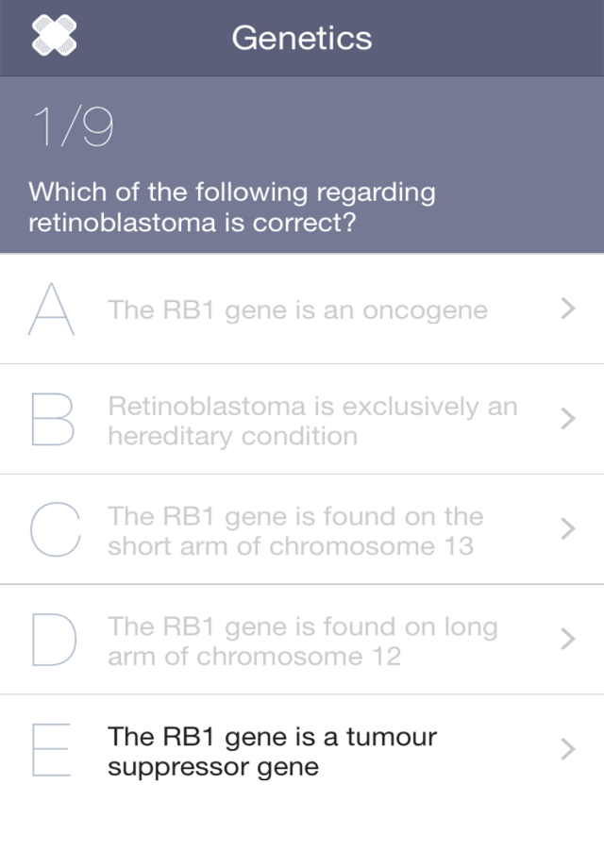Screen dimensions: 604x868
Task: Select the letter C answer icon
Action: [x=52, y=530]
